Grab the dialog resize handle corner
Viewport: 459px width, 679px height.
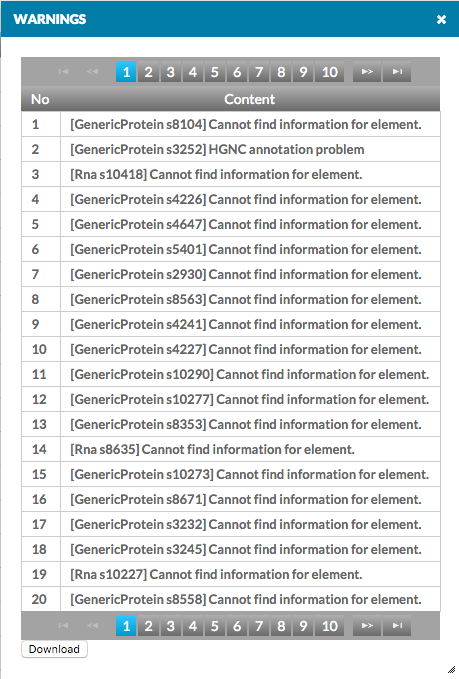point(451,669)
